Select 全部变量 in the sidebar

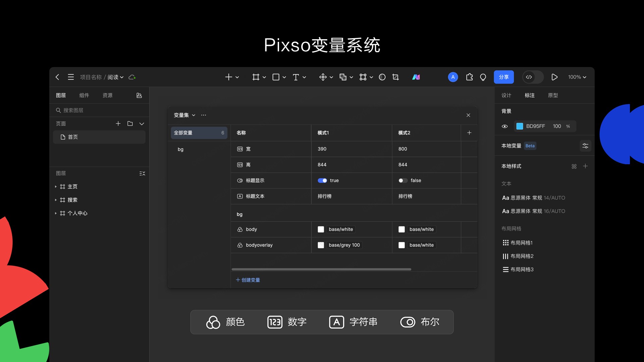pyautogui.click(x=199, y=133)
